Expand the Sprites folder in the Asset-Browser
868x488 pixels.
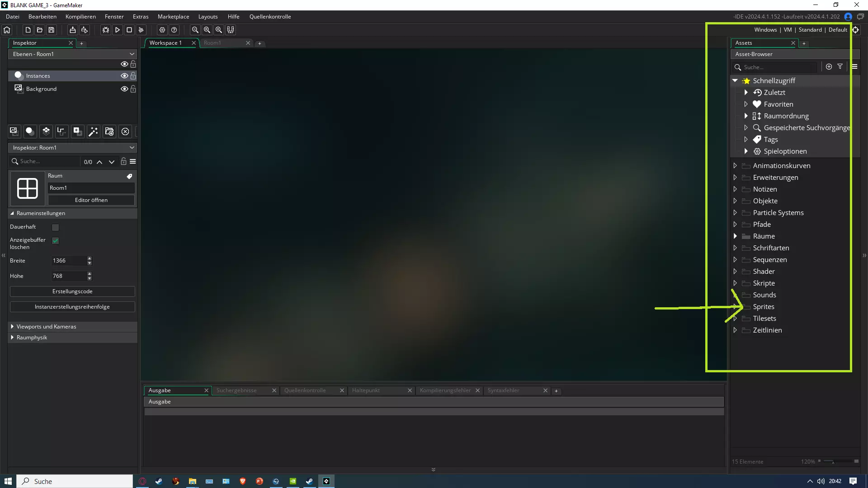[x=735, y=307]
